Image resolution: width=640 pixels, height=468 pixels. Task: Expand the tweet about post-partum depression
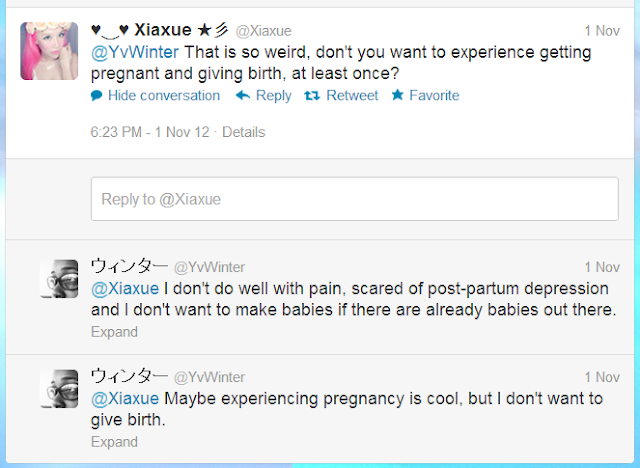point(113,331)
